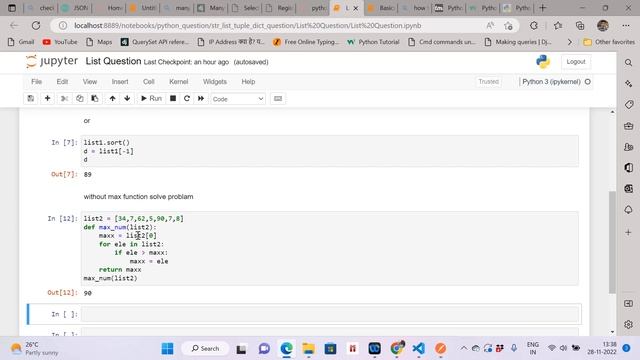640x360 pixels.
Task: Select the 'without max function solve problam' text
Action: point(138,197)
